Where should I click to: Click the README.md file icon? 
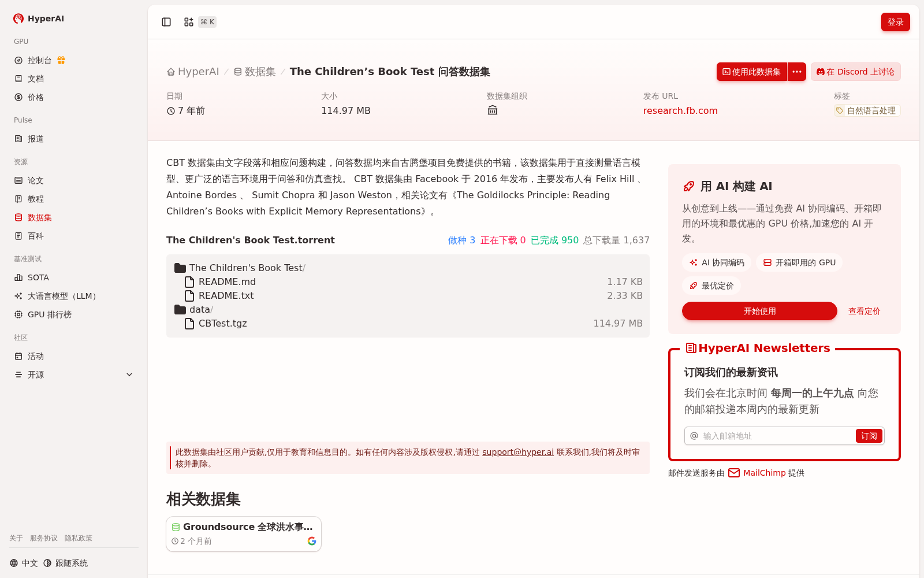click(x=189, y=281)
